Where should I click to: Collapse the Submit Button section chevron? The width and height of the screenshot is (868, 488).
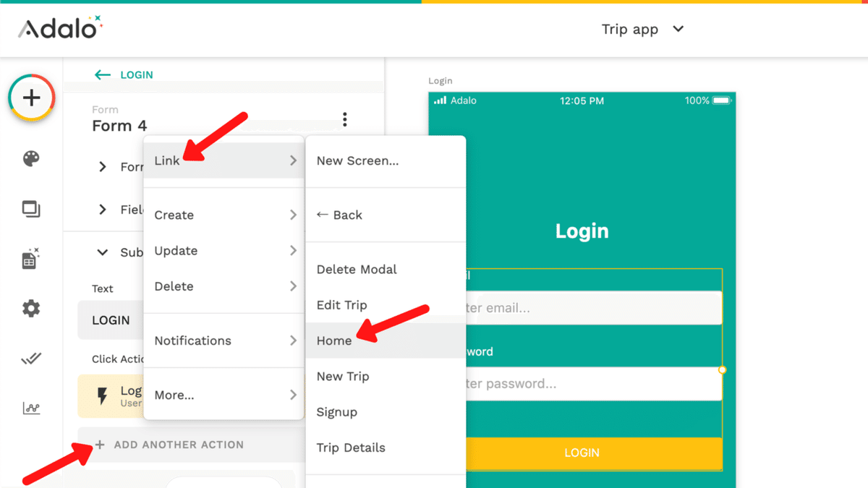tap(103, 252)
